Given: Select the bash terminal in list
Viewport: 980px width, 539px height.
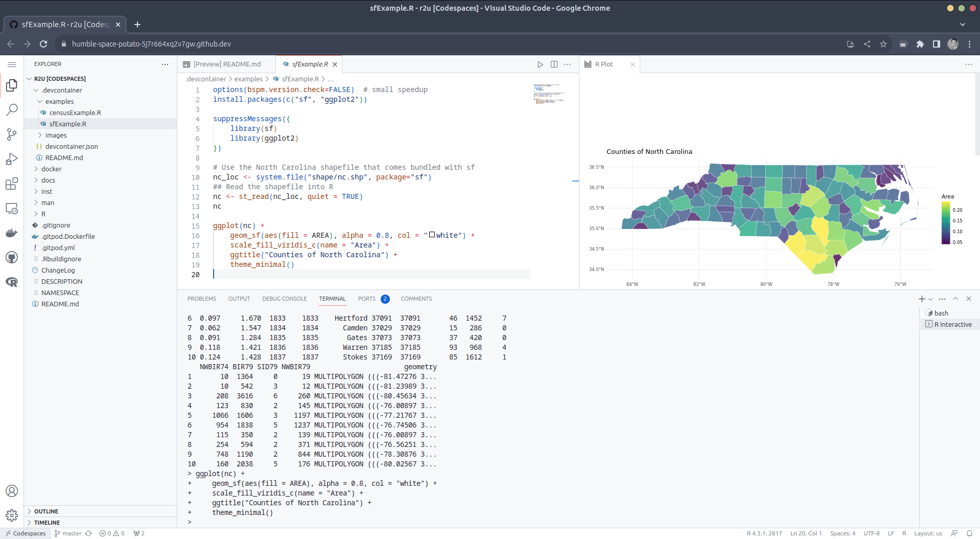Looking at the screenshot, I should [x=941, y=313].
